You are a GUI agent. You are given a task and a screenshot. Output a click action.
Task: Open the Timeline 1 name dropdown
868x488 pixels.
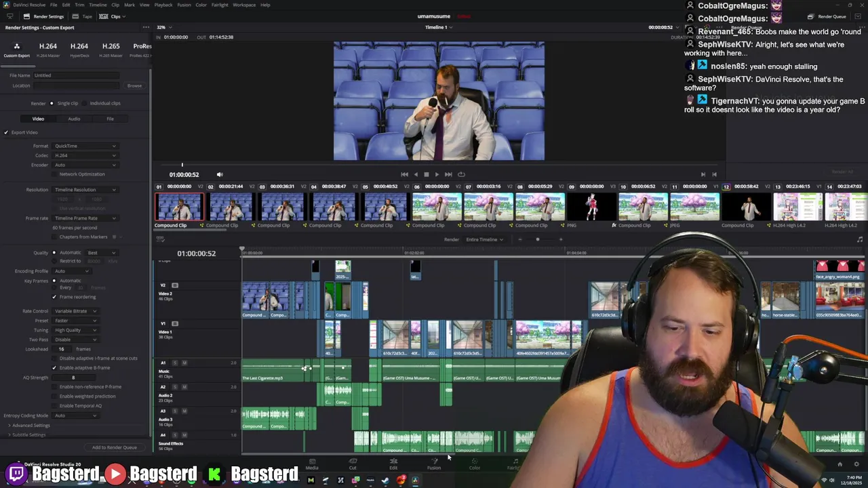pyautogui.click(x=438, y=27)
